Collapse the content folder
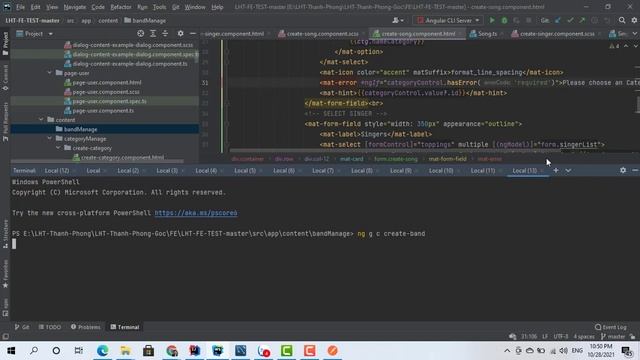Viewport: 640px width, 360px height. pyautogui.click(x=42, y=120)
